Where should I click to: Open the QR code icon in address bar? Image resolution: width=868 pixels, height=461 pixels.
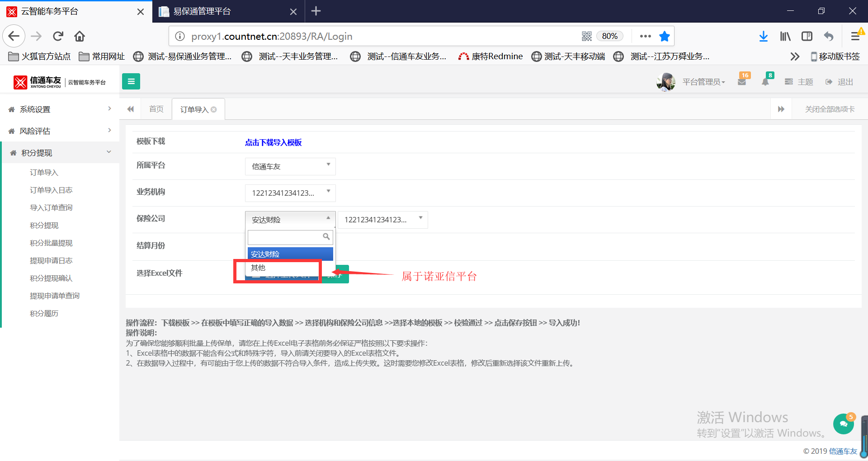click(x=587, y=36)
